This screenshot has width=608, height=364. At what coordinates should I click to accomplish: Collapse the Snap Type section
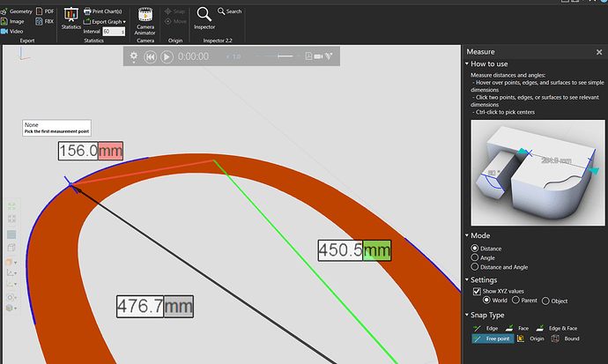point(467,315)
